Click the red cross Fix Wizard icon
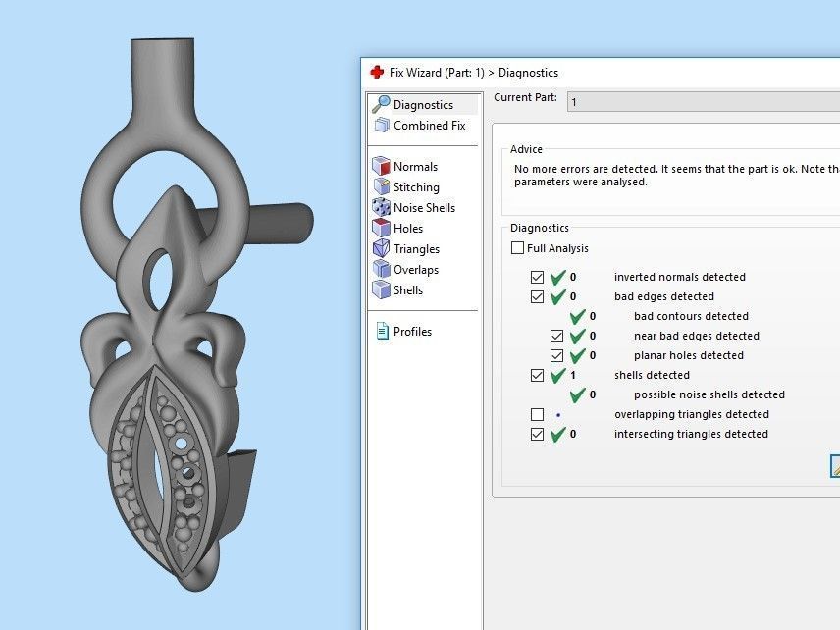Image resolution: width=840 pixels, height=630 pixels. (377, 73)
